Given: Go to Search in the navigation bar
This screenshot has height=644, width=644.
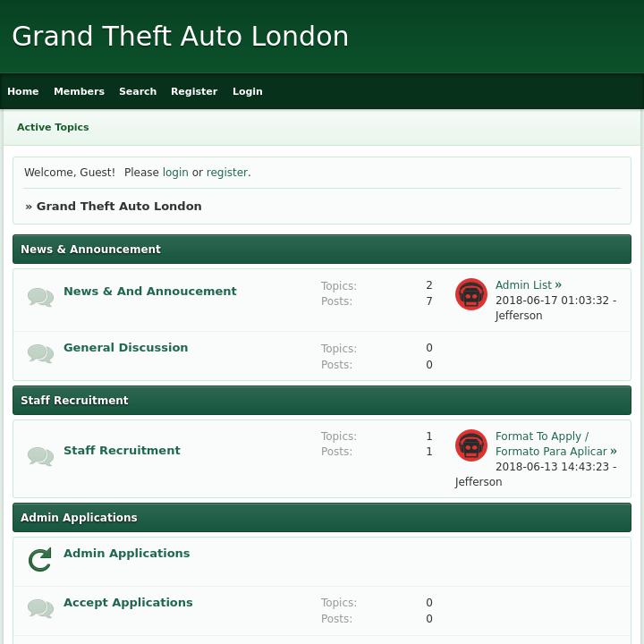Looking at the screenshot, I should [x=138, y=91].
